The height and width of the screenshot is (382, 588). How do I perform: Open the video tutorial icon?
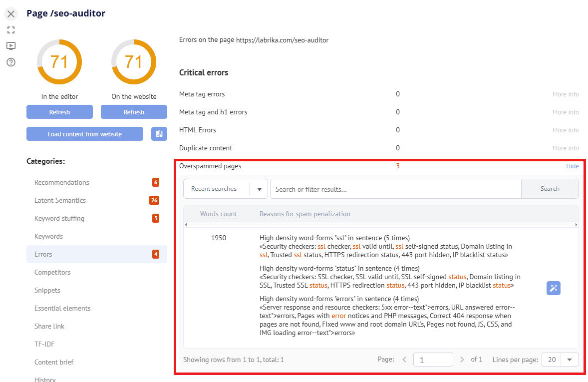11,46
